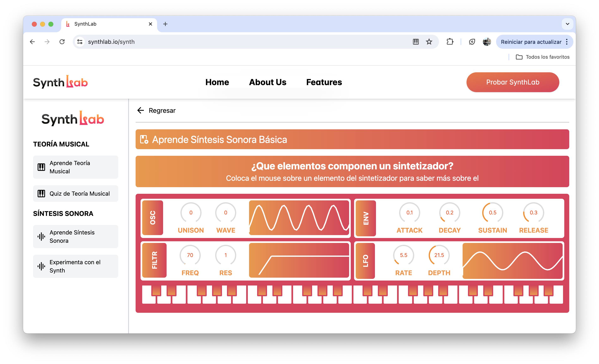Screen dimensions: 599x364
Task: Click the UNISON knob in OSC panel
Action: coord(190,213)
